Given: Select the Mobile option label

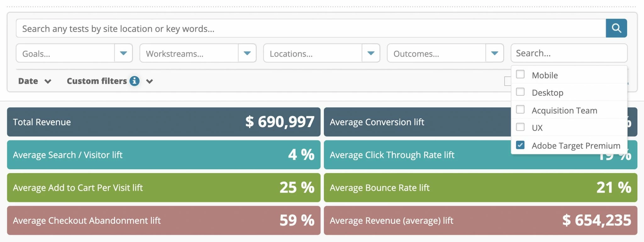Looking at the screenshot, I should (x=545, y=75).
